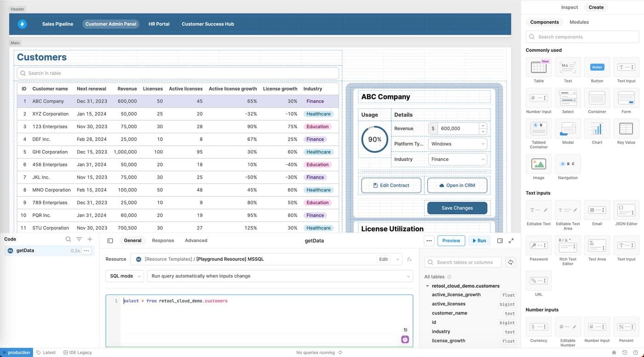The height and width of the screenshot is (357, 644).
Task: Switch to the Response tab
Action: (163, 240)
